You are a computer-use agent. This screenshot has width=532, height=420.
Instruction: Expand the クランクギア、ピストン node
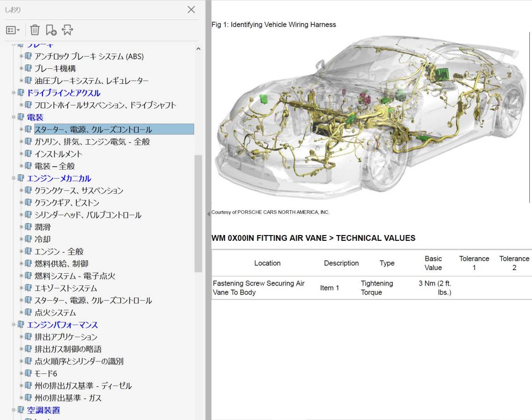[21, 203]
